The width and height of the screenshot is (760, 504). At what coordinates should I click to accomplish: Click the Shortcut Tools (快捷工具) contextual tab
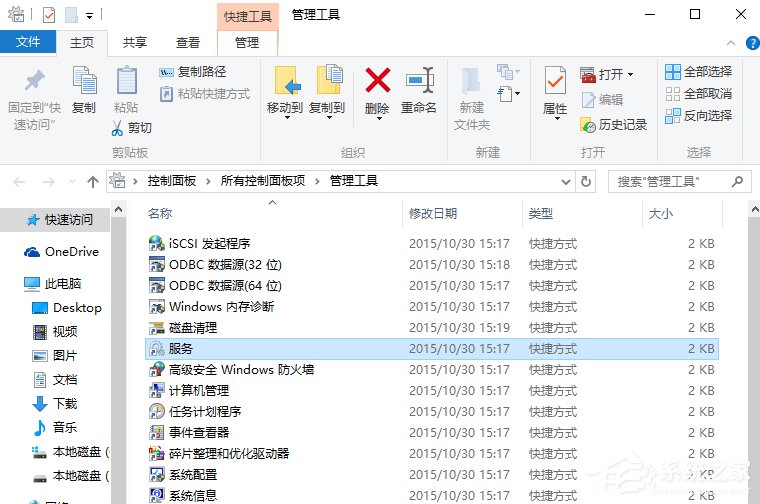pyautogui.click(x=248, y=16)
